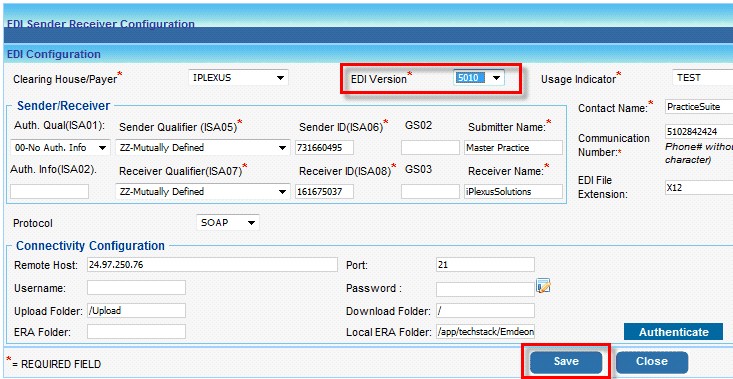Click the Local ERA Folder field
733x379 pixels.
tap(485, 332)
